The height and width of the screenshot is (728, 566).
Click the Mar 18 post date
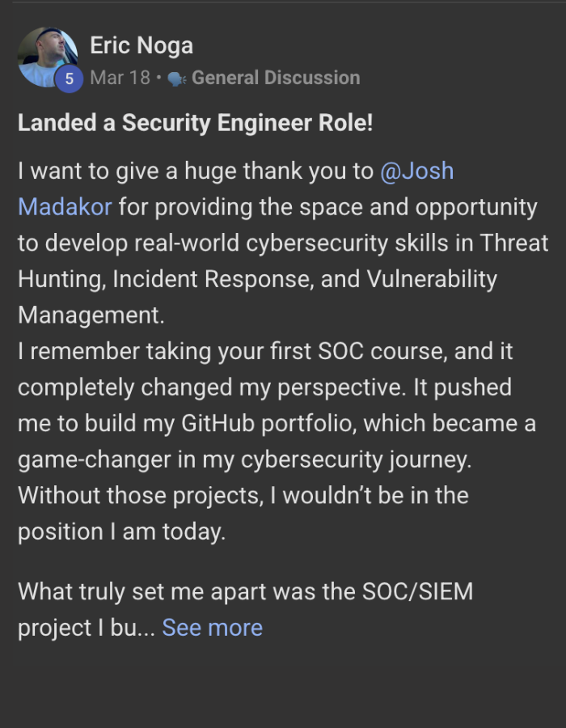120,78
